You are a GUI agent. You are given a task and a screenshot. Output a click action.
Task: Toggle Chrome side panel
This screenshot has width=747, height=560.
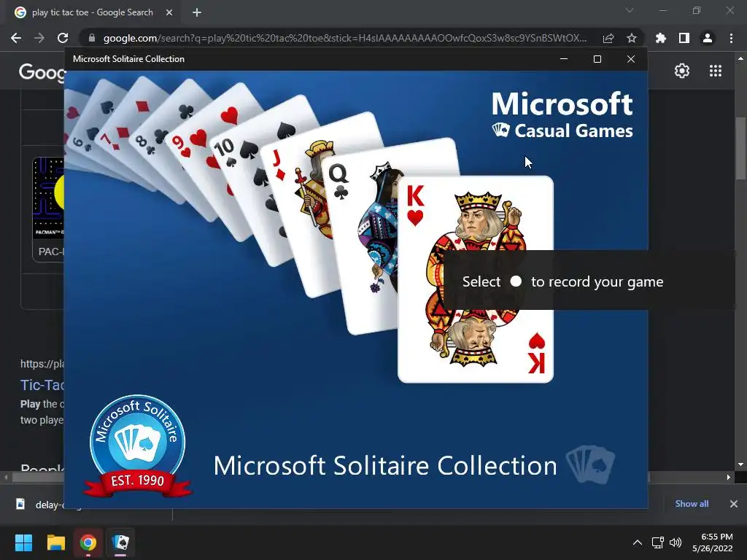(684, 38)
